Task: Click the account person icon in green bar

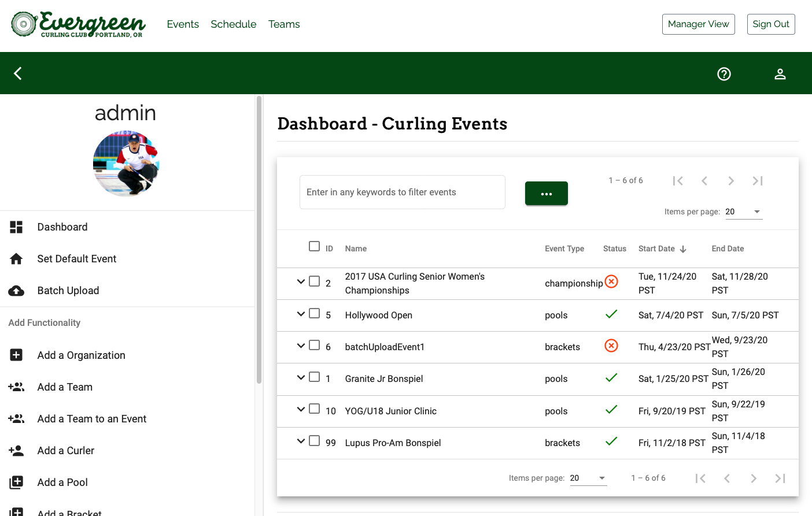Action: pyautogui.click(x=780, y=73)
